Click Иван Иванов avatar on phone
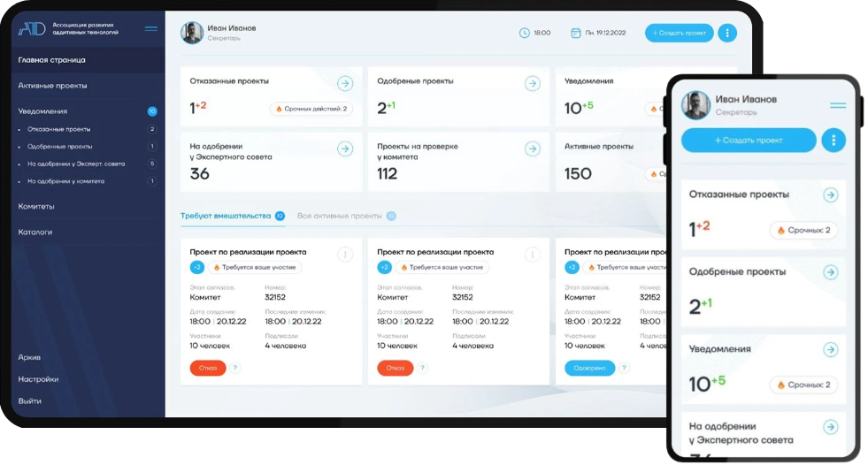Viewport: 868px width, 465px height. pyautogui.click(x=695, y=105)
